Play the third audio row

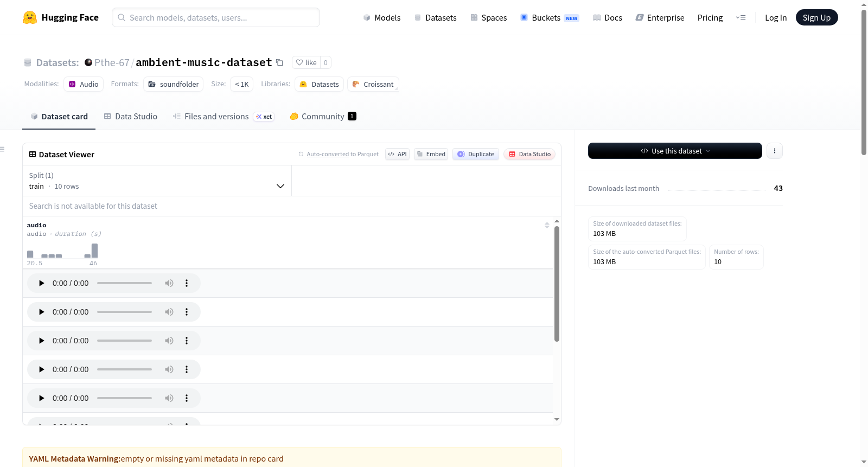point(41,341)
